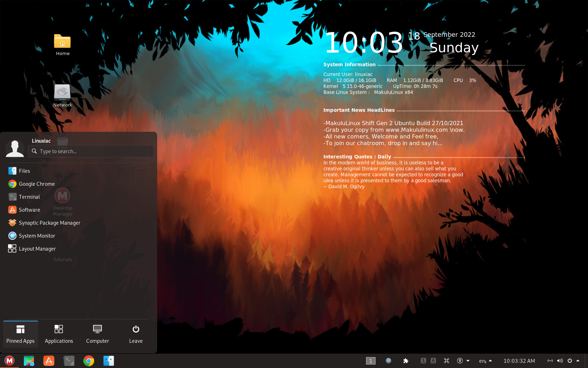
Task: Open the Home folder on desktop
Action: (62, 45)
